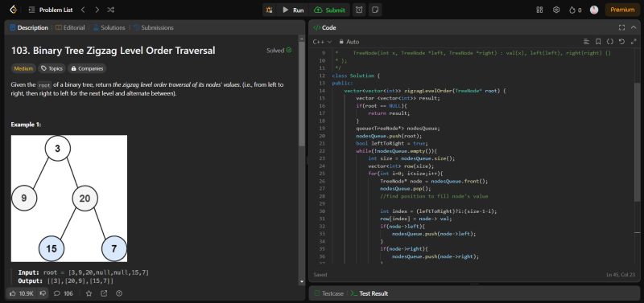Open the Test Result tab
644x303 pixels.
[369, 293]
